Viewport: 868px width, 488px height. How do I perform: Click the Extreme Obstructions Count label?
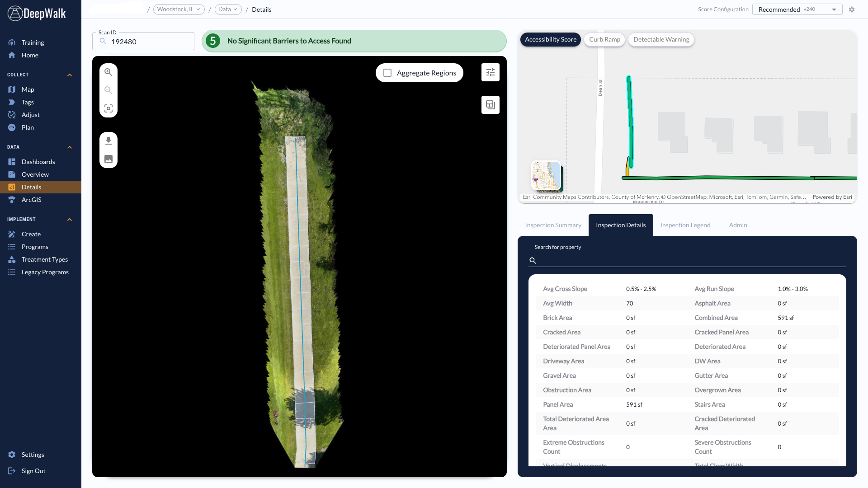click(573, 447)
